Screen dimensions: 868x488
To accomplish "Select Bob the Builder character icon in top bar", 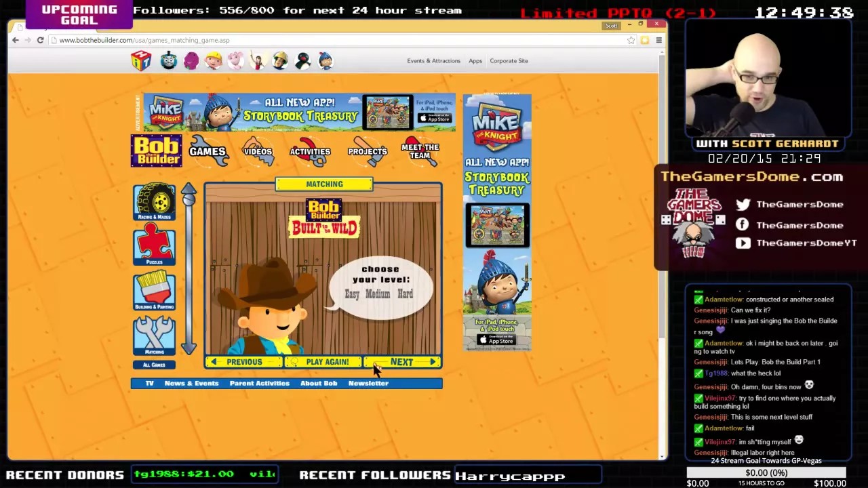I will click(214, 61).
